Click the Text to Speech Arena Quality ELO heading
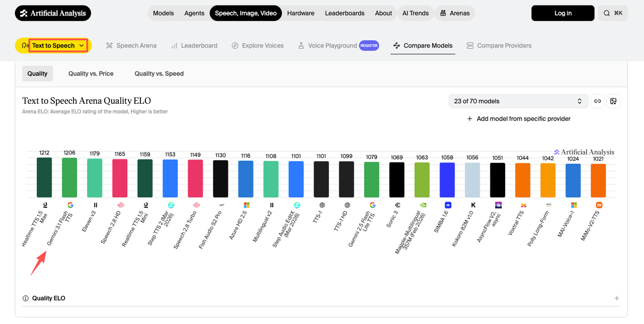This screenshot has height=324, width=644. pos(87,101)
